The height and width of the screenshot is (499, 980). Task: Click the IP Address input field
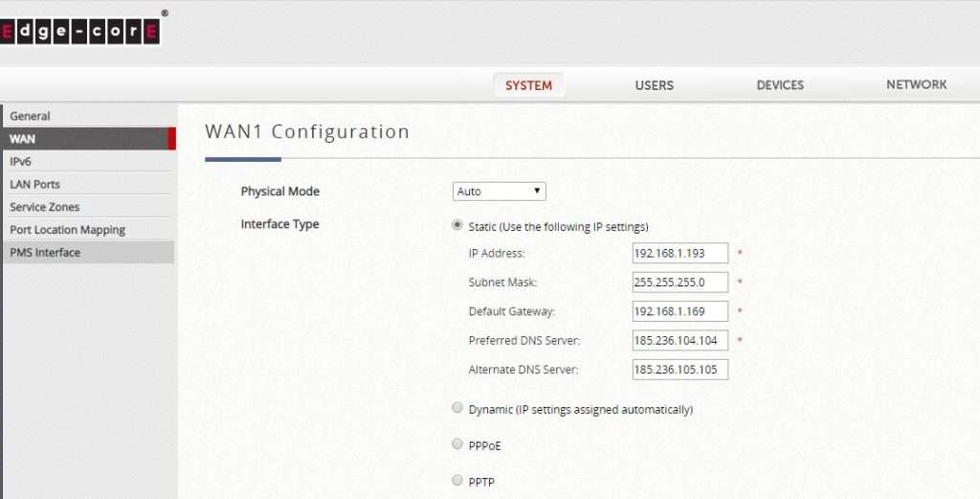pyautogui.click(x=680, y=253)
